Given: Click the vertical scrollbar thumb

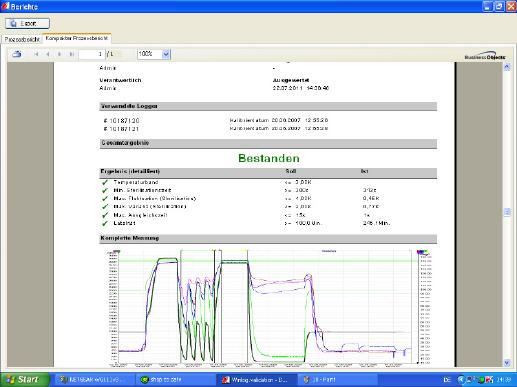Looking at the screenshot, I should click(507, 212).
